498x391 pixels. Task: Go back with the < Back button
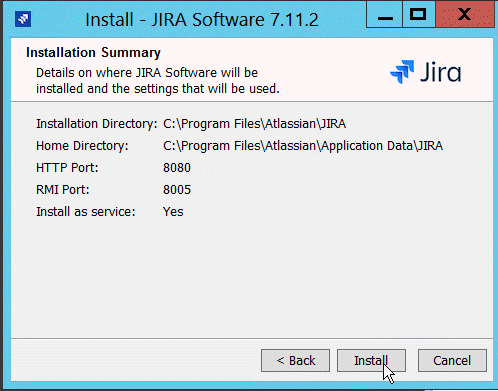click(x=295, y=360)
